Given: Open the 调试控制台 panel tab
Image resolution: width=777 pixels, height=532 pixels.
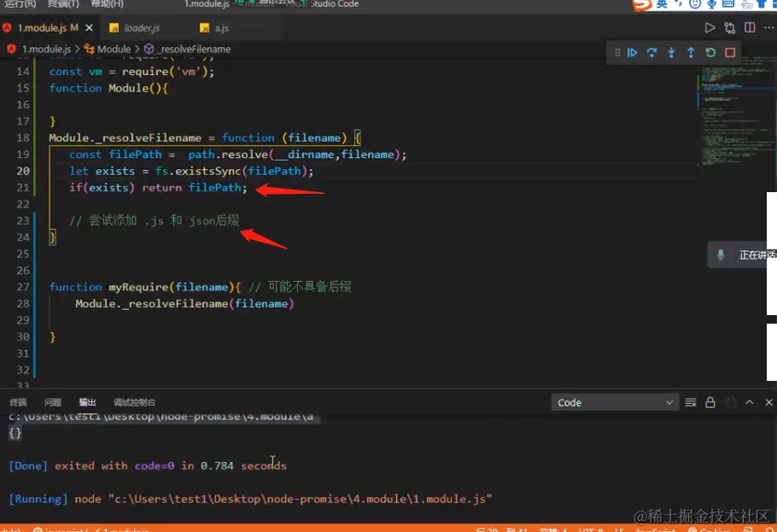Looking at the screenshot, I should pyautogui.click(x=134, y=402).
